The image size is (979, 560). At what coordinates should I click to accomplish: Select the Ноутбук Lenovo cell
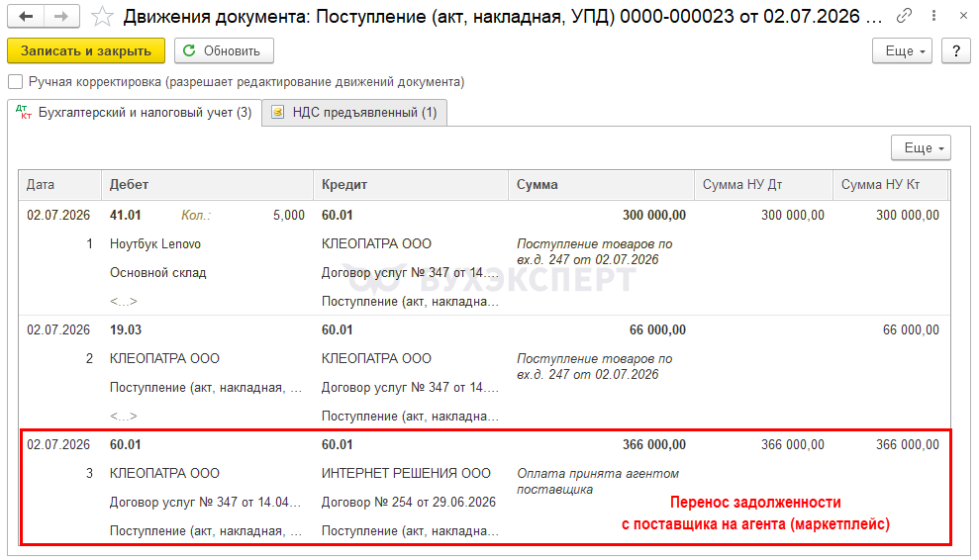155,244
